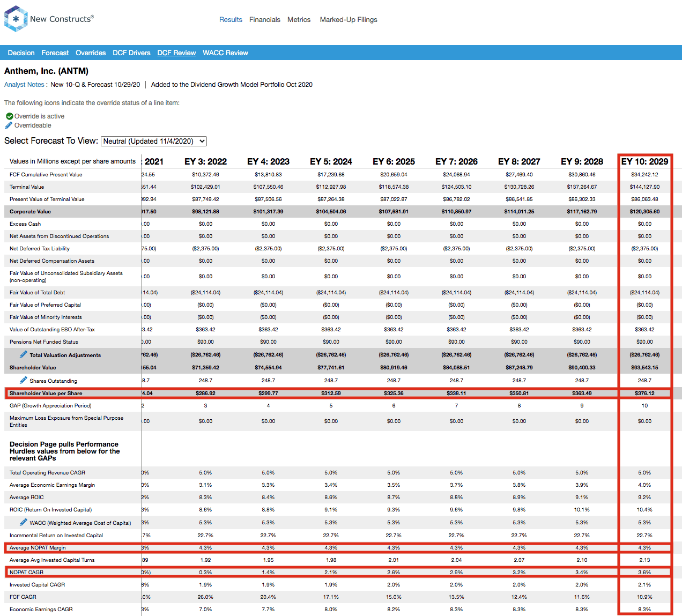The image size is (682, 616).
Task: Click the Invested Capital CAGR row label
Action: (37, 585)
